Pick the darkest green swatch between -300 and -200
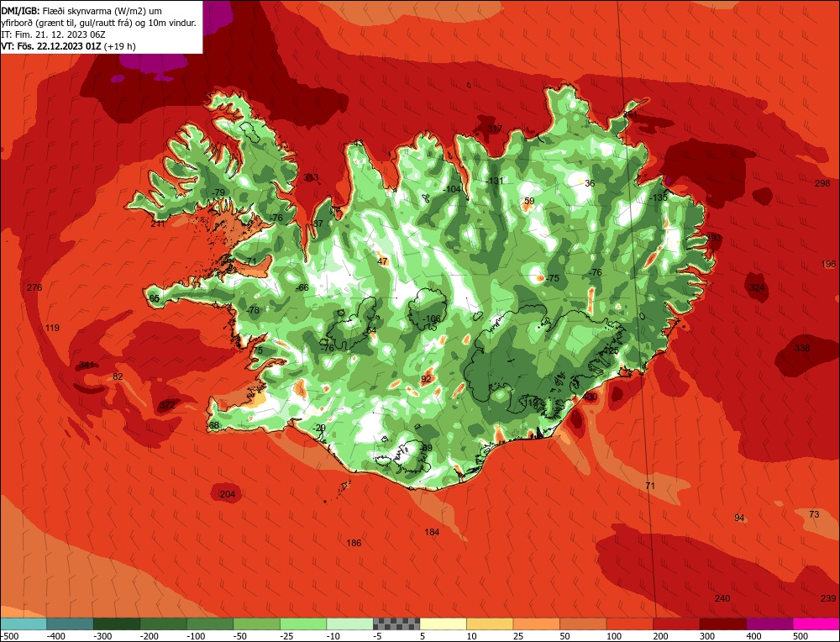Viewport: 840px width, 642px height. click(x=117, y=624)
